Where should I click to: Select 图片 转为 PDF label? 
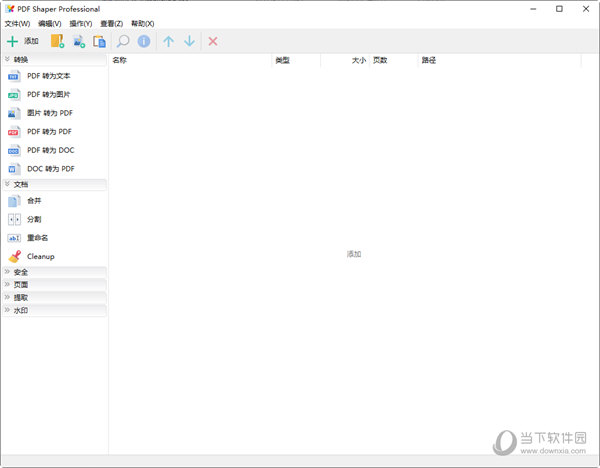click(50, 113)
